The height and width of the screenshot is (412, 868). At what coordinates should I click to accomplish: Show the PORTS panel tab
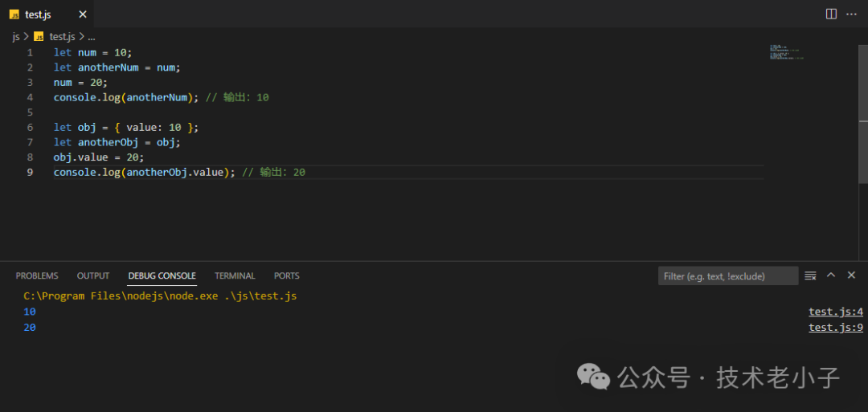286,275
